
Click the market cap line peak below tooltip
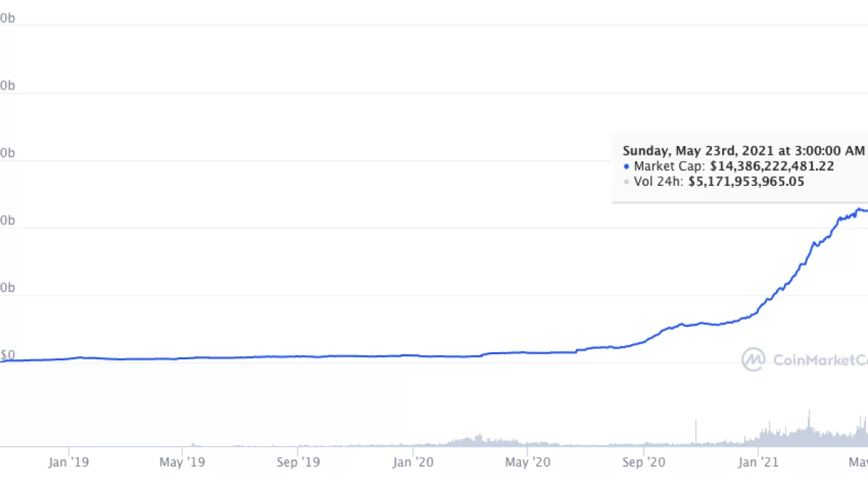coord(859,210)
